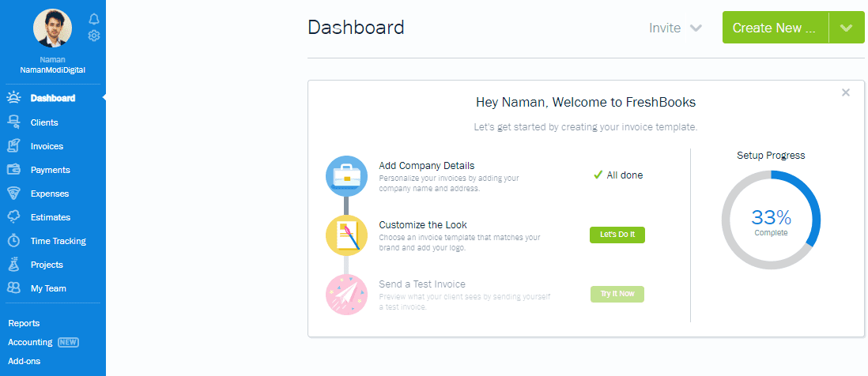The width and height of the screenshot is (868, 376).
Task: Click the green All done checkmark
Action: (598, 175)
